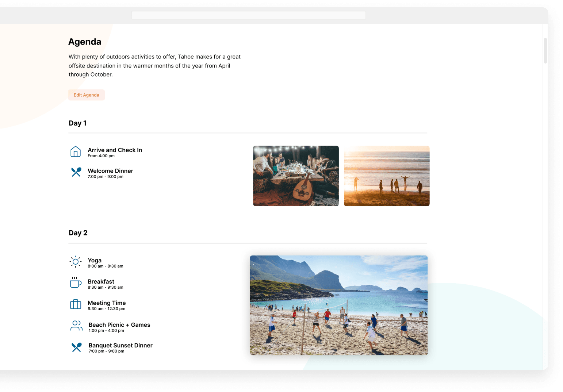This screenshot has height=392, width=563.
Task: Open the beach volleyball photo
Action: coord(339,305)
